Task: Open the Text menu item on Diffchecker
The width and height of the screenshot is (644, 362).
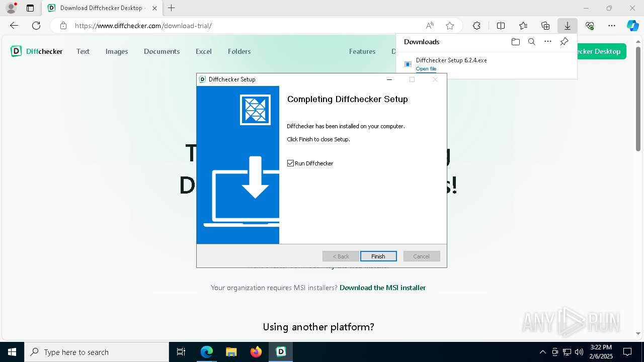Action: click(83, 51)
